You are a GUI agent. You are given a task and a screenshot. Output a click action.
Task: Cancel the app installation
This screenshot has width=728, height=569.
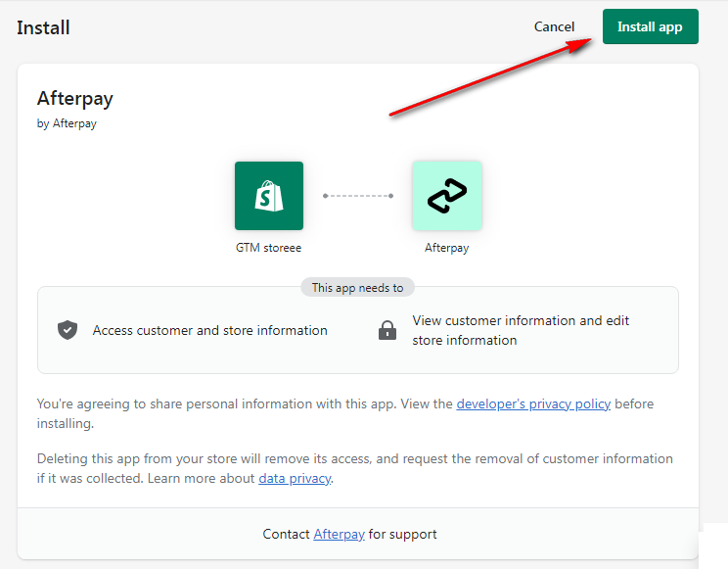click(554, 26)
